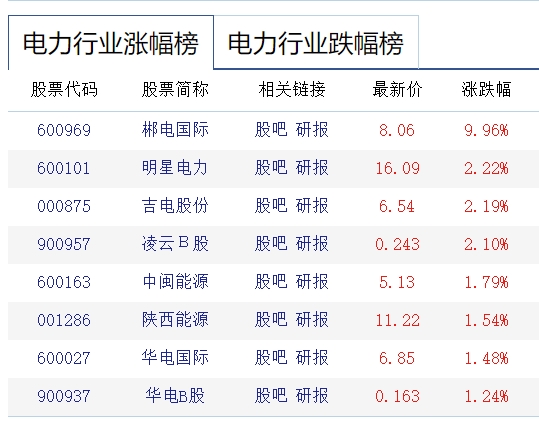Click the 涨跌幅 column header
This screenshot has height=425, width=539.
[x=486, y=89]
